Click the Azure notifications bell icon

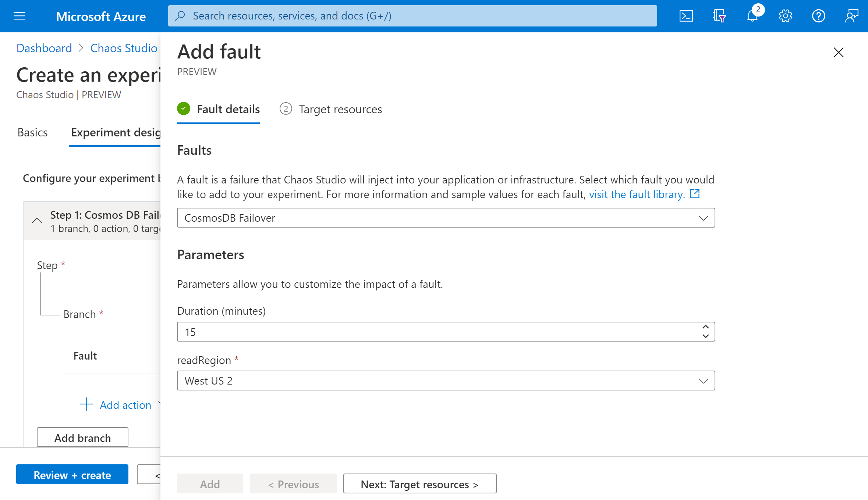tap(752, 15)
